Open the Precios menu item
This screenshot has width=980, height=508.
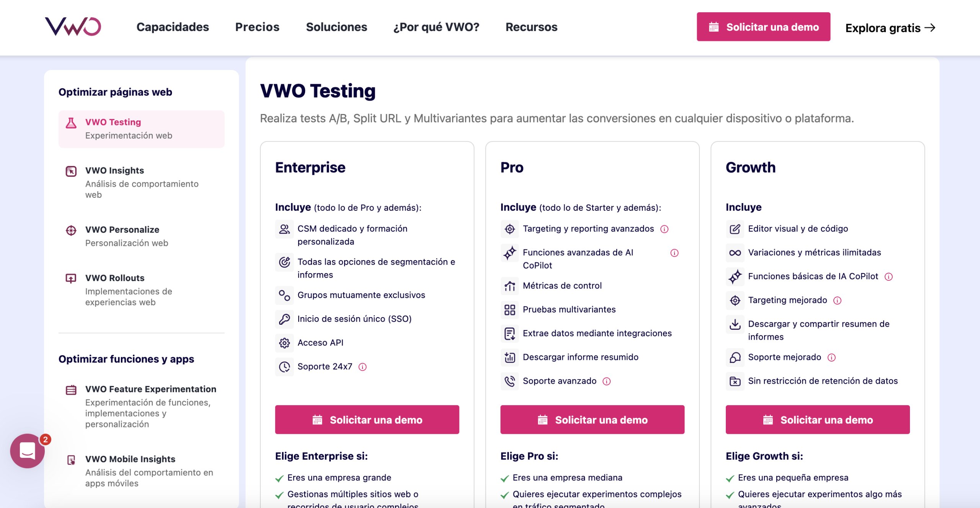click(257, 27)
